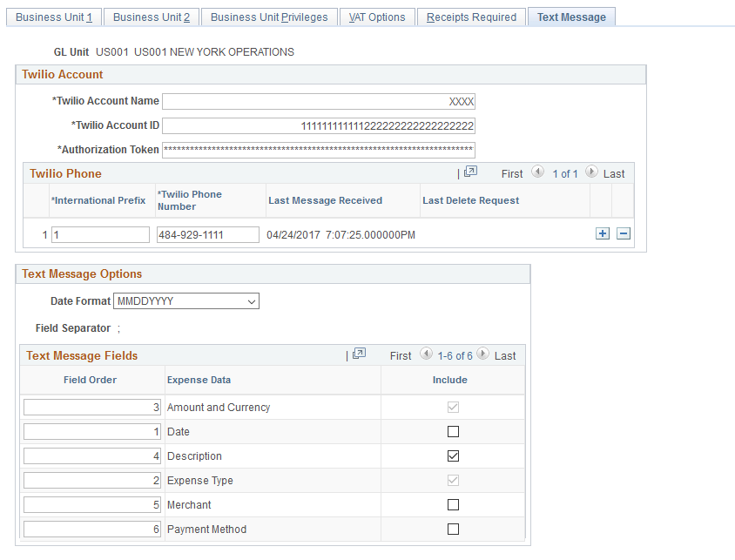Edit Field Order for Date row
Viewport: 735px width, 560px height.
point(92,432)
